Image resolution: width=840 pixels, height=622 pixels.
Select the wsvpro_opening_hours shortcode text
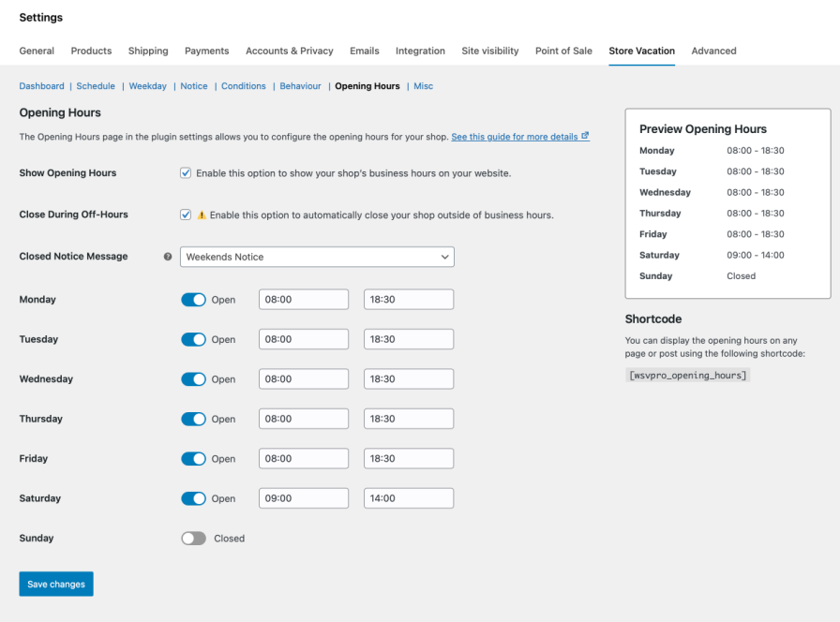687,375
